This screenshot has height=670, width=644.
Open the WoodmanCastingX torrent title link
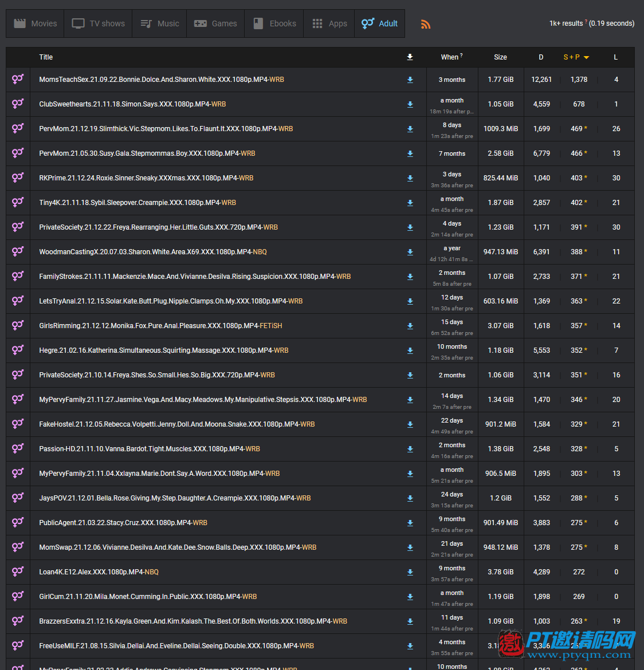pos(153,252)
